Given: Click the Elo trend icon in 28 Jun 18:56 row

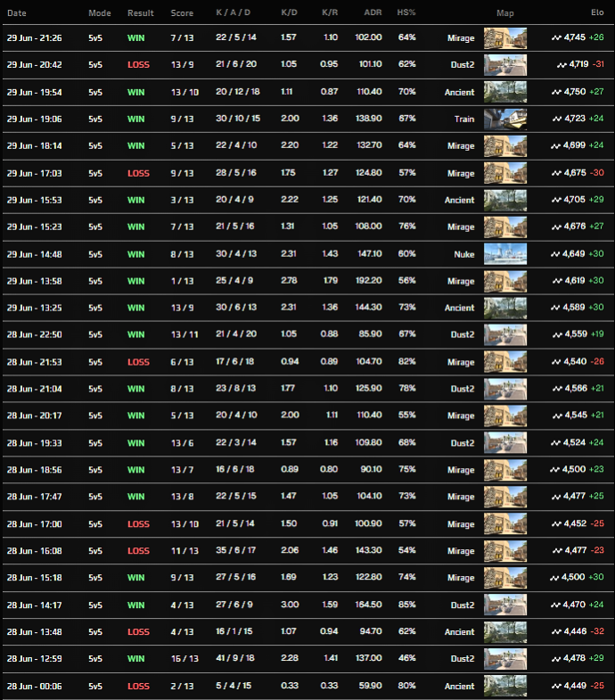Looking at the screenshot, I should click(x=554, y=470).
